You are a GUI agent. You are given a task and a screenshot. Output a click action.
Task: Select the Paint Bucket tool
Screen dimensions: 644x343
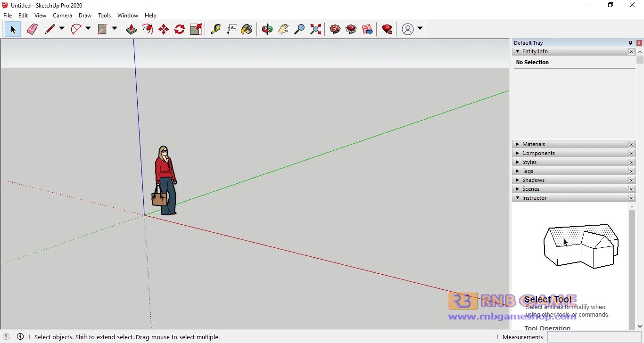(x=247, y=29)
